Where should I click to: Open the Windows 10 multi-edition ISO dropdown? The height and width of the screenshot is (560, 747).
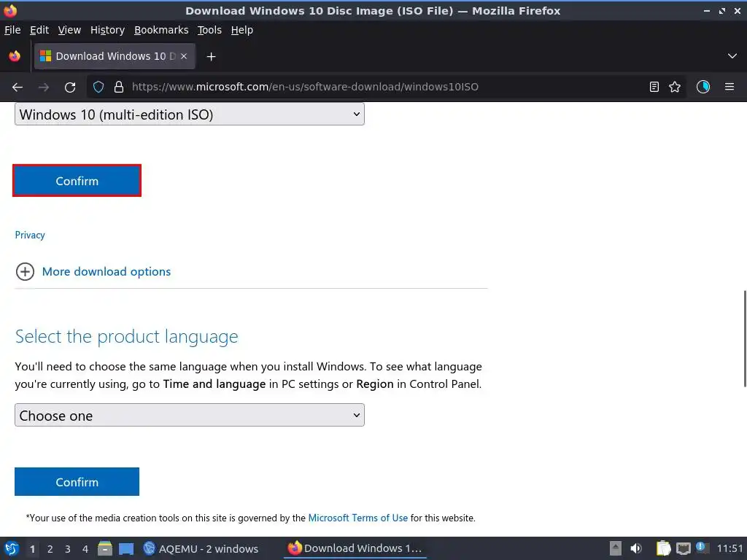click(190, 114)
